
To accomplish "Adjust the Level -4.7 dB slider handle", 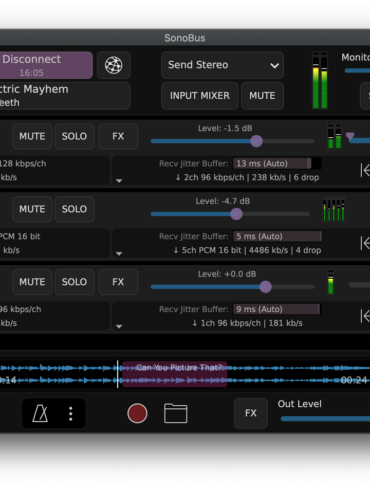I will [x=236, y=214].
